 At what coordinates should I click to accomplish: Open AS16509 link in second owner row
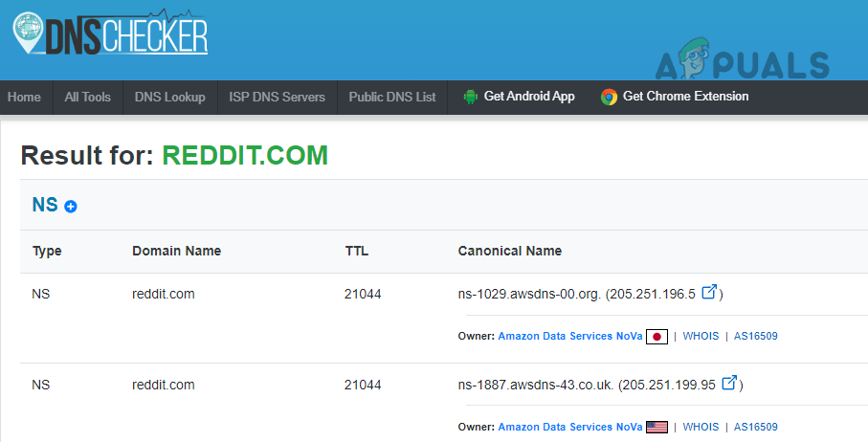pyautogui.click(x=756, y=427)
